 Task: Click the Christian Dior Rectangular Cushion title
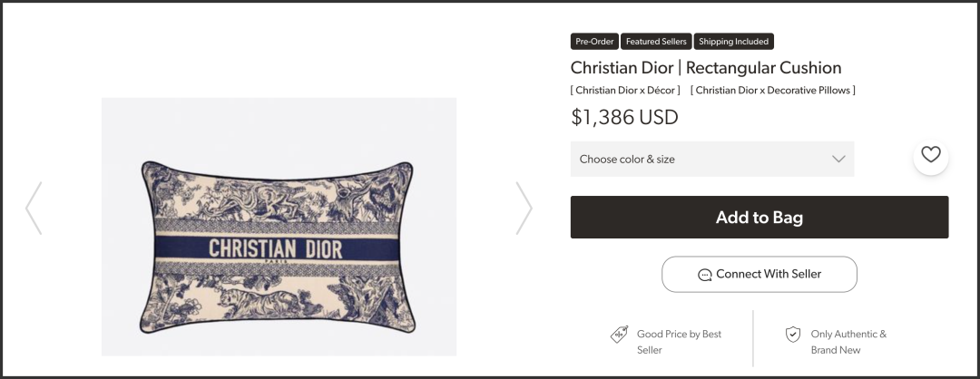click(706, 67)
